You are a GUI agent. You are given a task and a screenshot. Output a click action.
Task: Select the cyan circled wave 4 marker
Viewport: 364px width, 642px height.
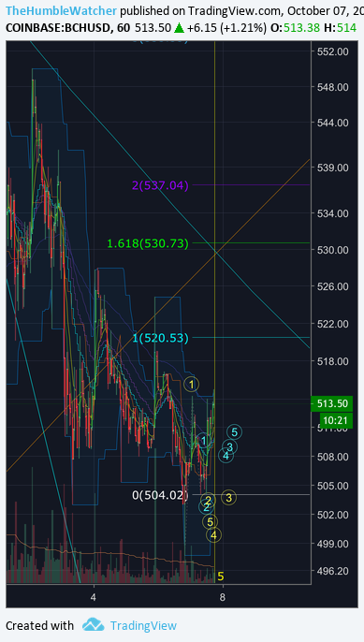click(x=226, y=455)
